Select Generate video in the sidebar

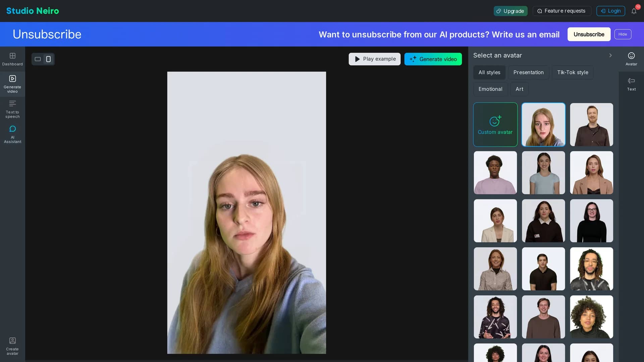12,84
